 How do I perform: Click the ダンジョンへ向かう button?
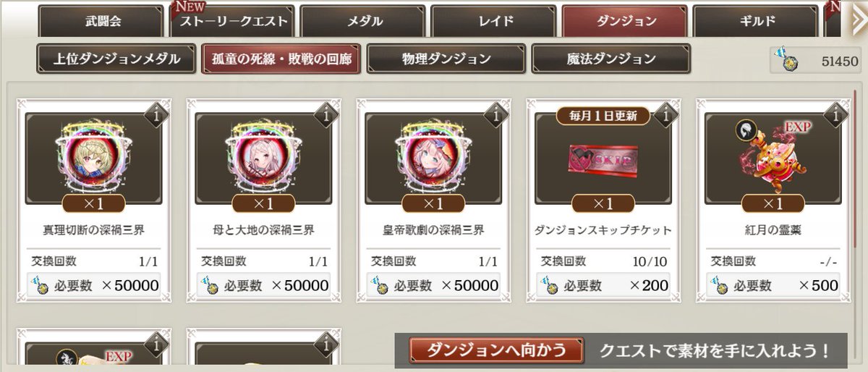[x=495, y=350]
